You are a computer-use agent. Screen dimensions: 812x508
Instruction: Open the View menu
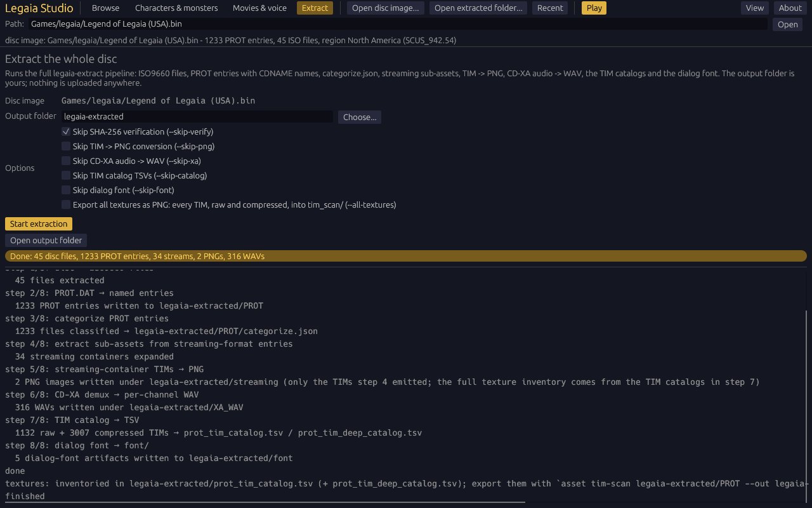[755, 8]
